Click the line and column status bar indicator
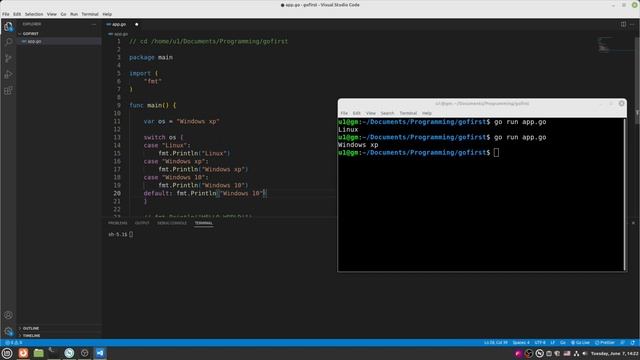The image size is (640, 360). point(496,343)
